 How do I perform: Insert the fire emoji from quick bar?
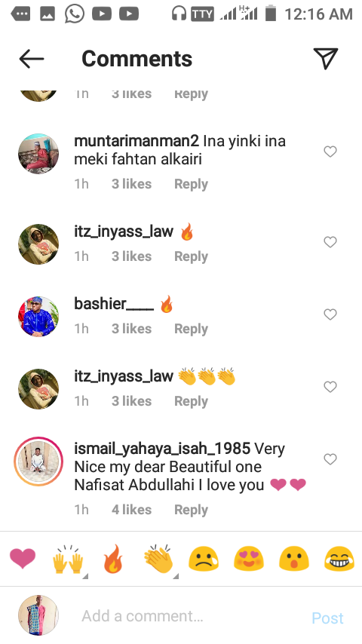click(113, 559)
